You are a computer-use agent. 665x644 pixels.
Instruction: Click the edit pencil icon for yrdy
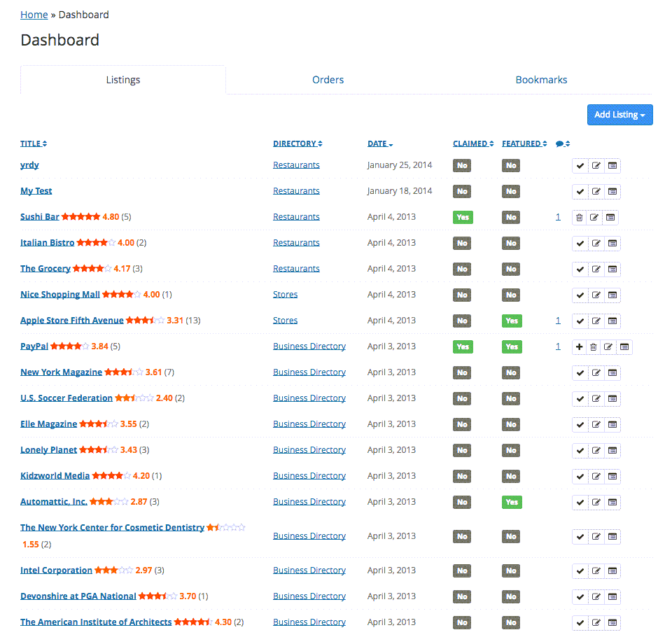[x=596, y=165]
